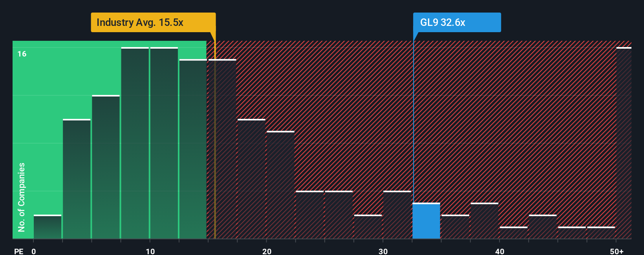Click the '16' y-axis value
This screenshot has width=644, height=255.
[22, 54]
